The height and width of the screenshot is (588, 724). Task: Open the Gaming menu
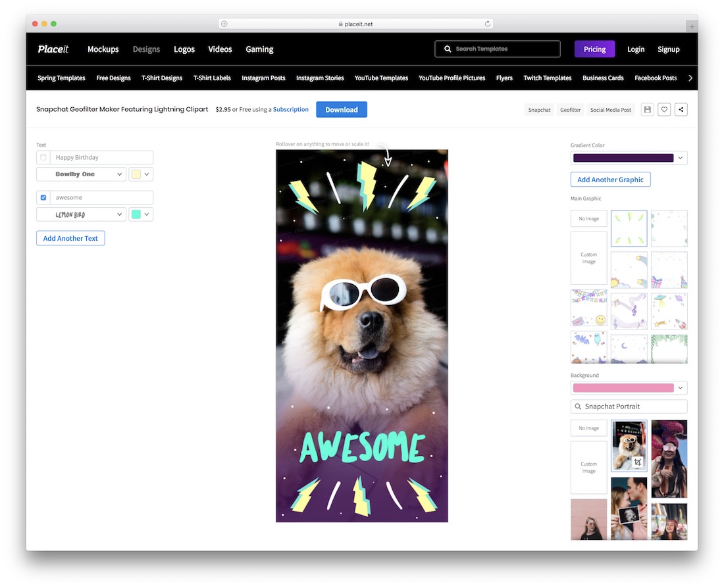click(x=259, y=49)
